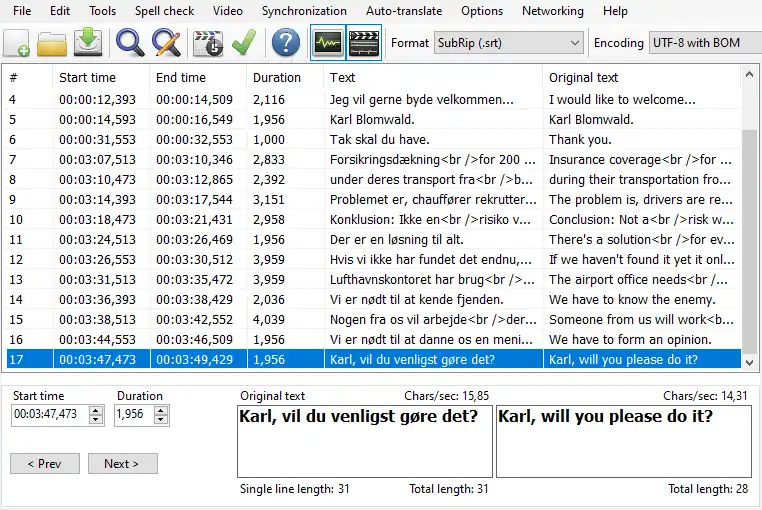The image size is (762, 510).
Task: Click the Original text column header
Action: (x=641, y=78)
